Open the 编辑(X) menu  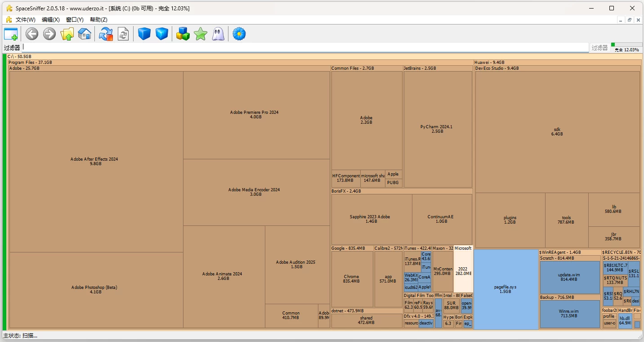click(50, 19)
